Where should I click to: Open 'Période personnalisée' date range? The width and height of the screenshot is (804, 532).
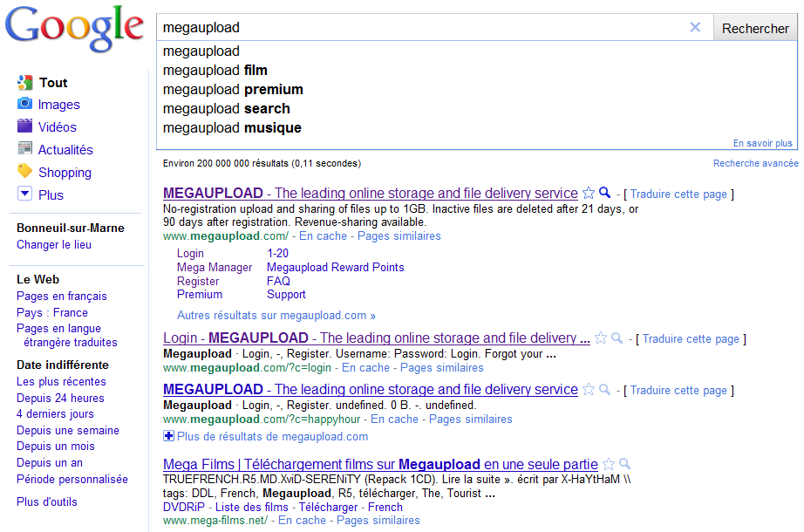[72, 479]
